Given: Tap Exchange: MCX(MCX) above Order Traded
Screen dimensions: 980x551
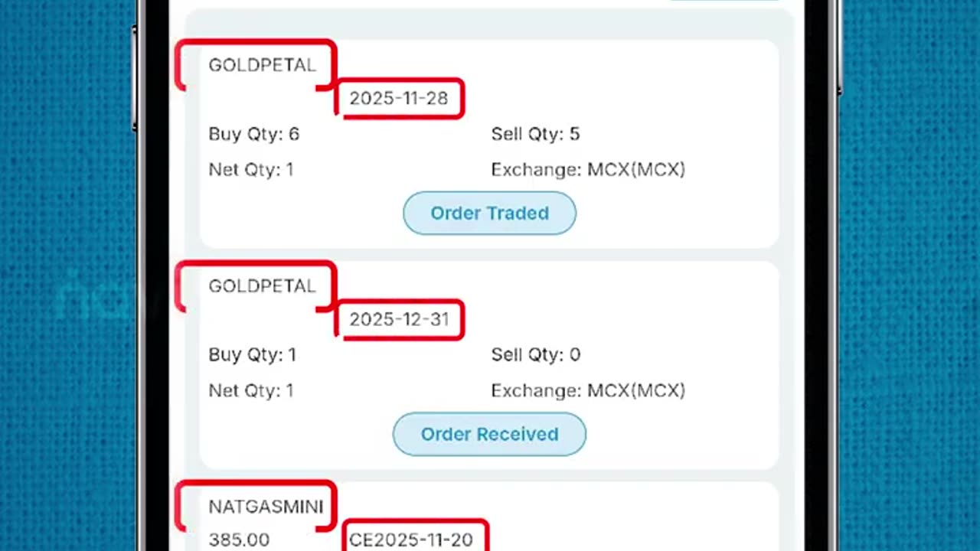Looking at the screenshot, I should (x=587, y=169).
